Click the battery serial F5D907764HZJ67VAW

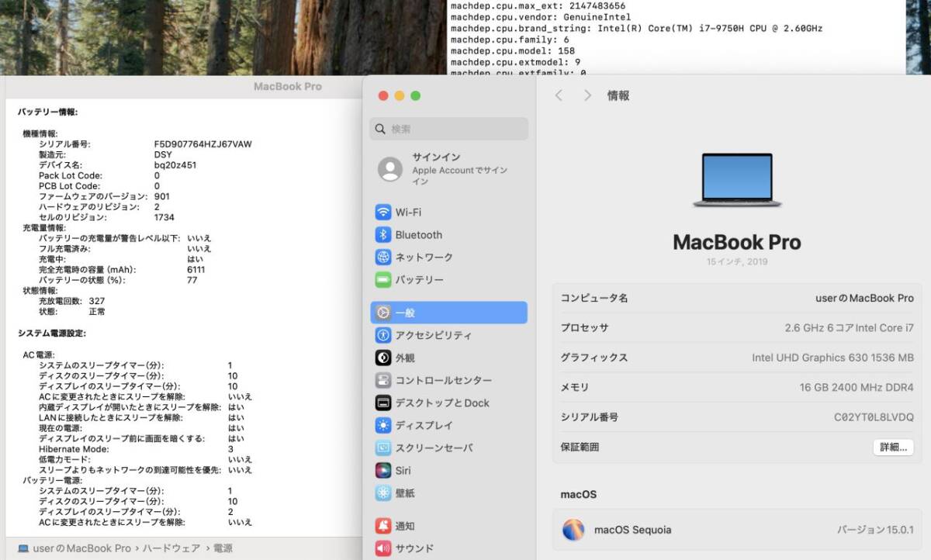[202, 144]
